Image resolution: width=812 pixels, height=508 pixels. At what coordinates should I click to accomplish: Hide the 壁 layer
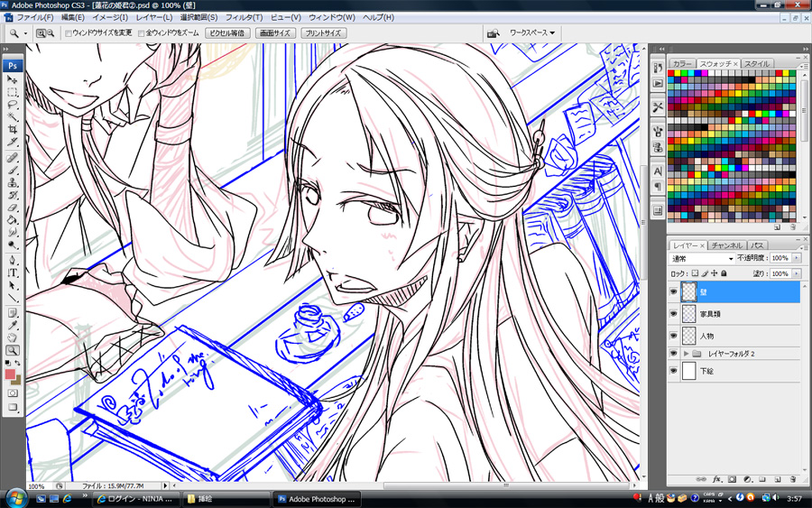point(673,292)
